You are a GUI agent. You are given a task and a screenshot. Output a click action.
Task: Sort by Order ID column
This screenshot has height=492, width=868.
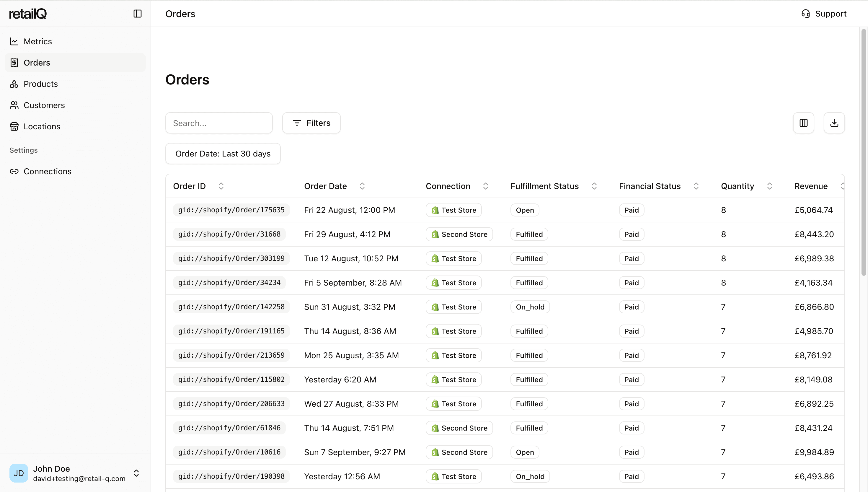click(221, 186)
